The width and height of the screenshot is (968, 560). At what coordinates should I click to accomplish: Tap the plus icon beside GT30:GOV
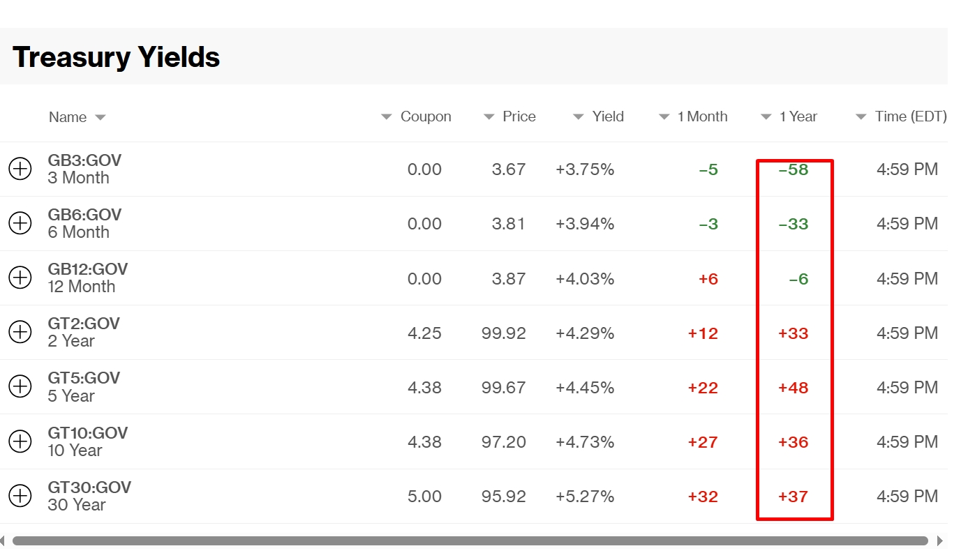[20, 496]
